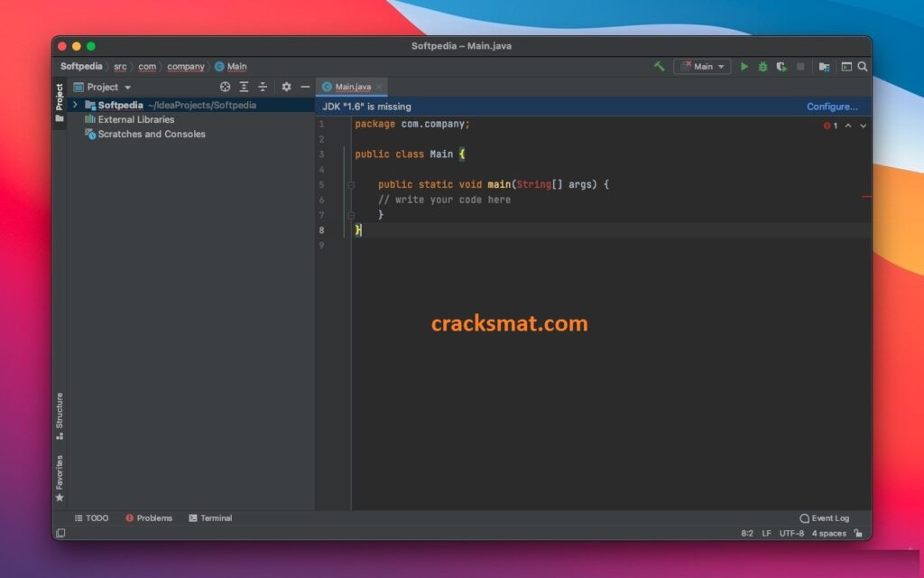Select Softpedia root in project tree
This screenshot has height=578, width=924.
[191, 105]
